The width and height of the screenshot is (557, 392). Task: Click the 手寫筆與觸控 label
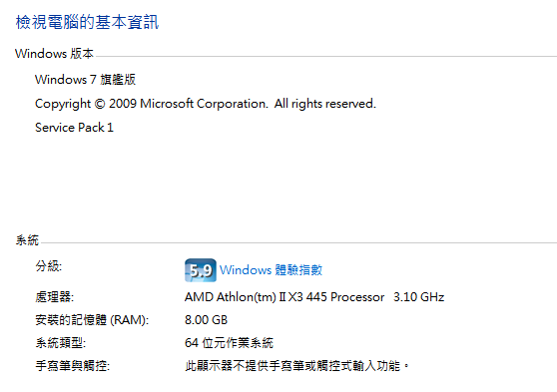tap(73, 366)
